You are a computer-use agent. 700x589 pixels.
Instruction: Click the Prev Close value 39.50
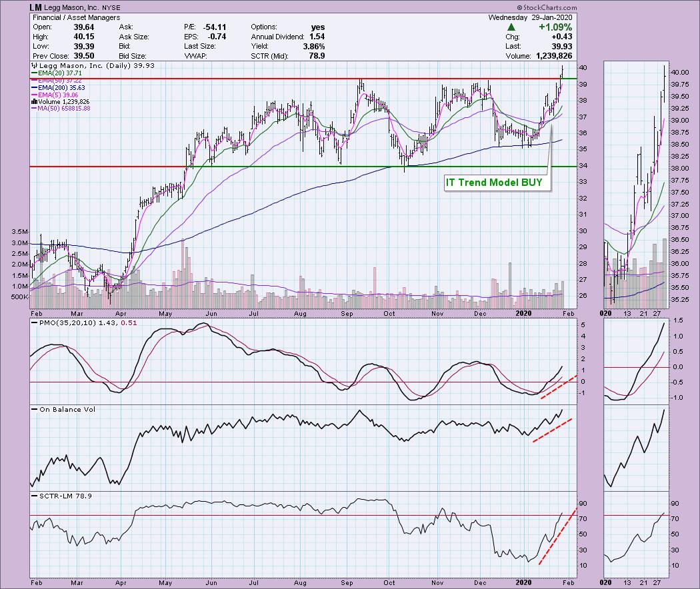tap(84, 56)
